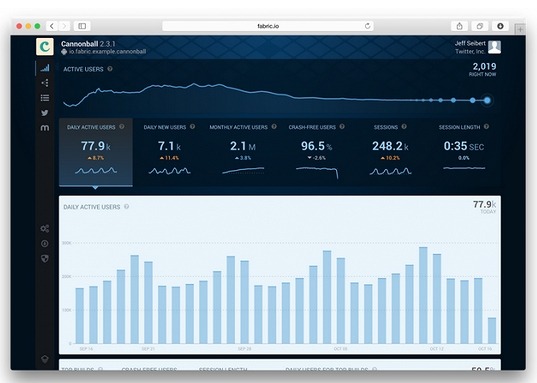The width and height of the screenshot is (537, 383).
Task: Add new tab with plus button
Action: (520, 29)
